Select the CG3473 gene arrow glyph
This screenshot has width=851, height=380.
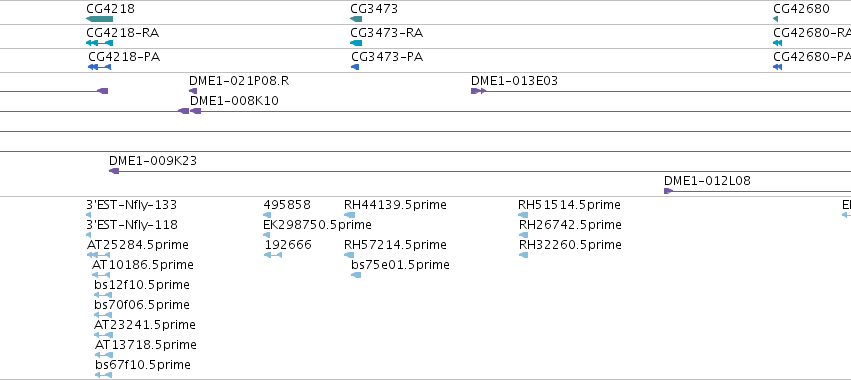(x=356, y=19)
